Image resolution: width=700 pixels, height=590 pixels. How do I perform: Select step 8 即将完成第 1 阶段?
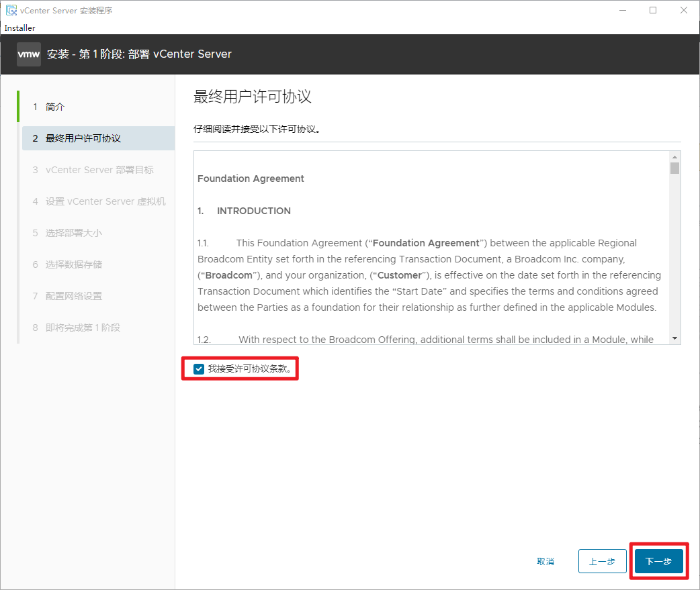click(x=83, y=328)
